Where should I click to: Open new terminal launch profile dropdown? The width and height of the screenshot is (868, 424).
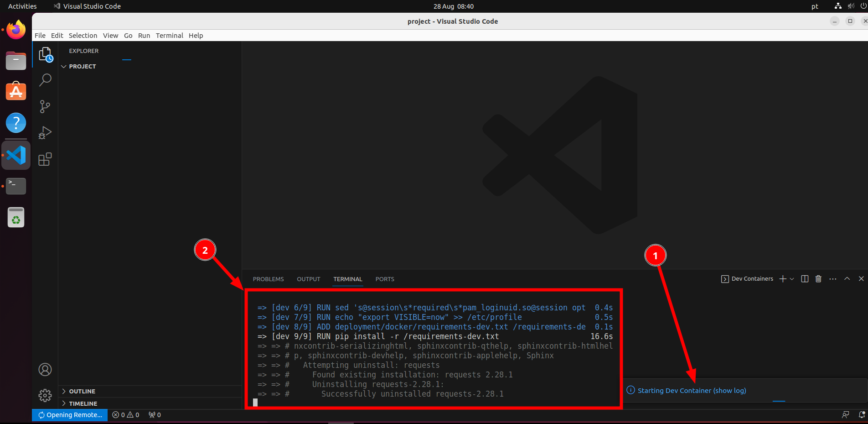(792, 279)
